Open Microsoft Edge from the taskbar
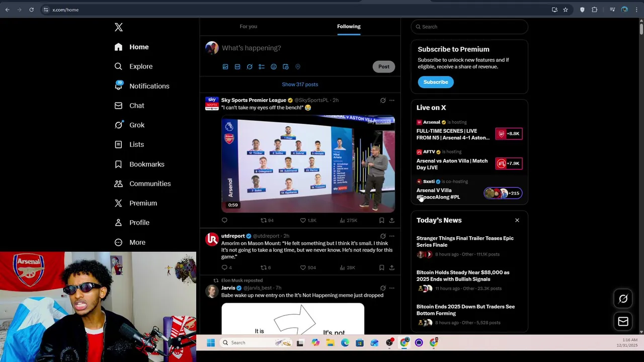The height and width of the screenshot is (362, 644). point(345,343)
